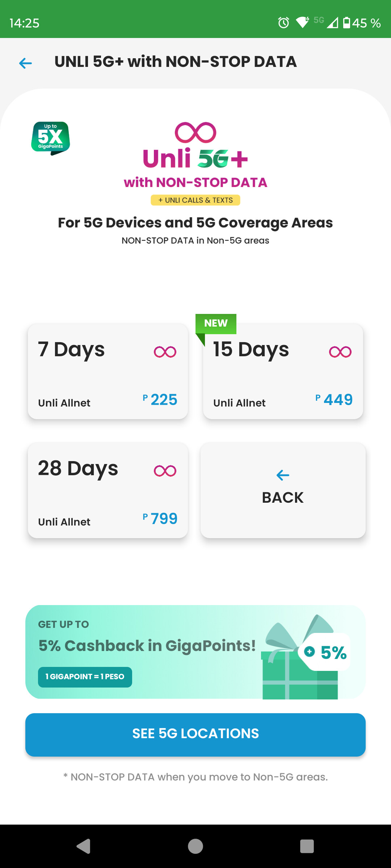The width and height of the screenshot is (391, 868).
Task: Tap the infinity icon on 28 Days card
Action: click(165, 471)
